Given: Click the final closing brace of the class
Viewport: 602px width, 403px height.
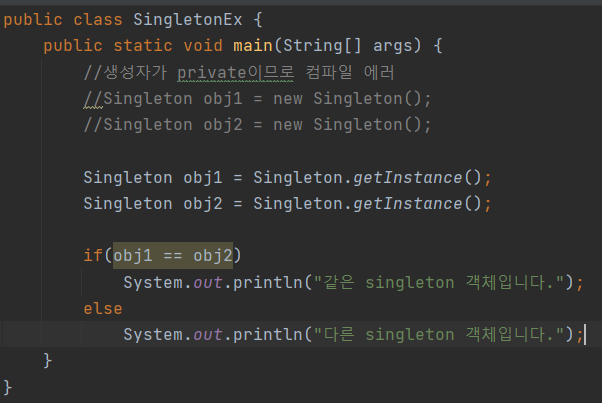Looking at the screenshot, I should point(8,387).
